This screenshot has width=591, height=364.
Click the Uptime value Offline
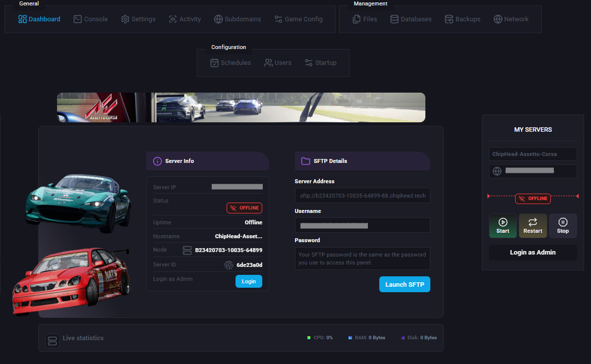click(x=254, y=222)
